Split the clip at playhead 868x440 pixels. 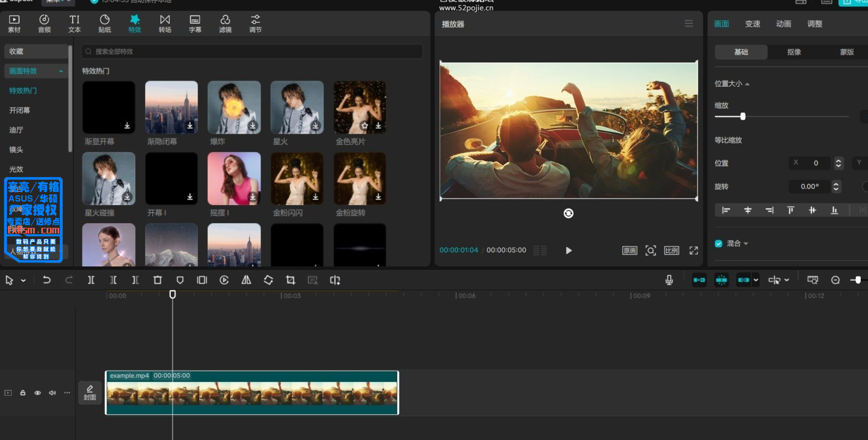pos(91,280)
